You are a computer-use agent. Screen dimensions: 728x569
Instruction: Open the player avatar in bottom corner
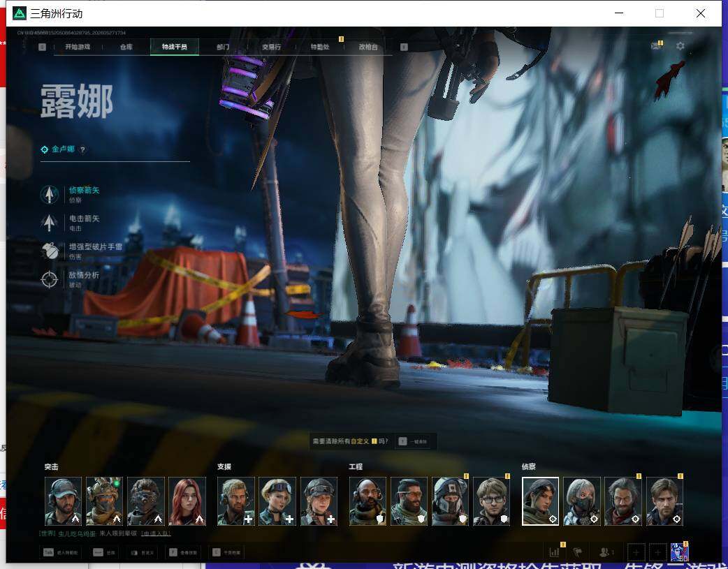(680, 552)
